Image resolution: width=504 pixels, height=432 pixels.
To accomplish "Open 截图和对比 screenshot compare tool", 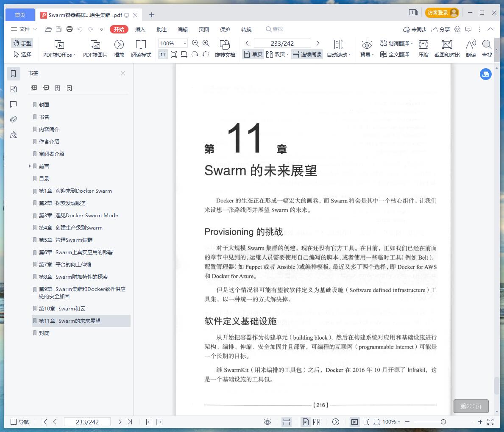I will click(x=447, y=49).
